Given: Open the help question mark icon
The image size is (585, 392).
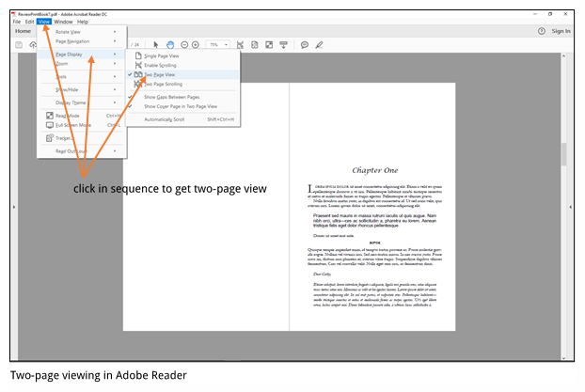Looking at the screenshot, I should pos(541,31).
